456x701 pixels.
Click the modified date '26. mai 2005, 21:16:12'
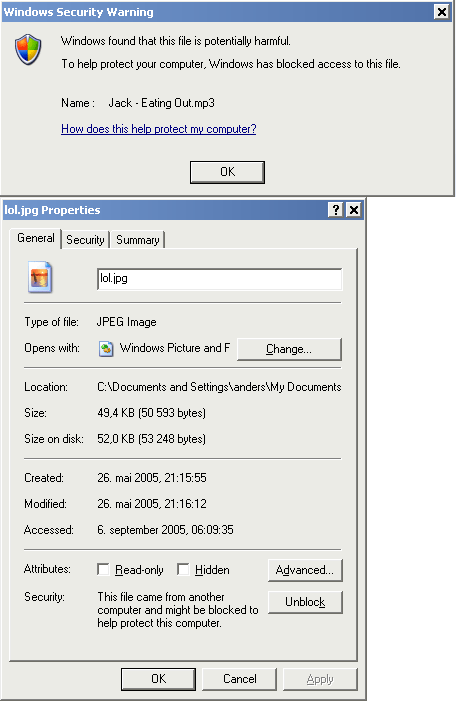(x=152, y=504)
